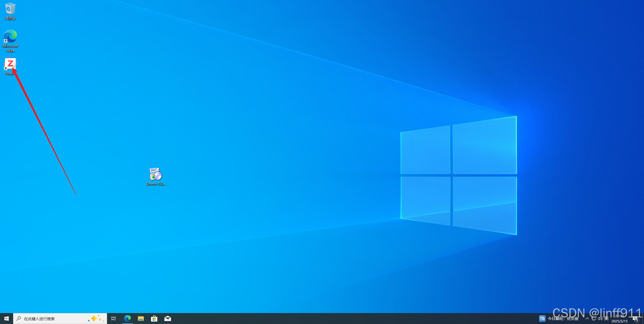Viewport: 644px width, 324px height.
Task: Expand the hidden system tray icons
Action: [x=587, y=319]
